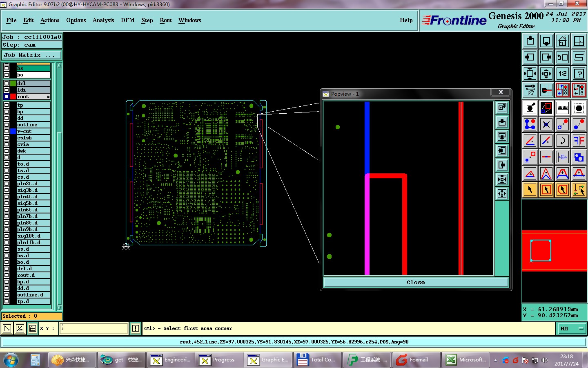Open the Analysis menu
This screenshot has width=588, height=368.
(103, 20)
